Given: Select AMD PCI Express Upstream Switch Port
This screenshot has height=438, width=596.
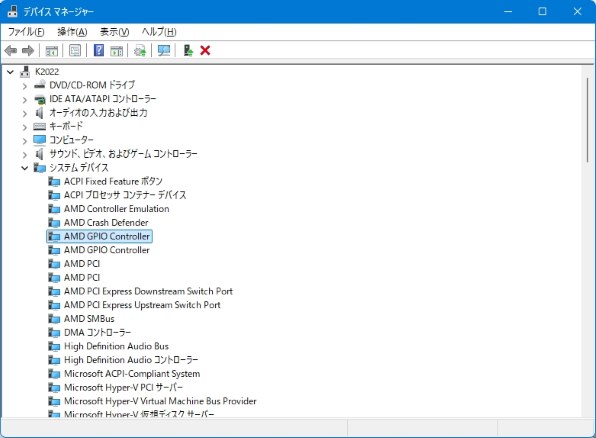Looking at the screenshot, I should point(142,305).
